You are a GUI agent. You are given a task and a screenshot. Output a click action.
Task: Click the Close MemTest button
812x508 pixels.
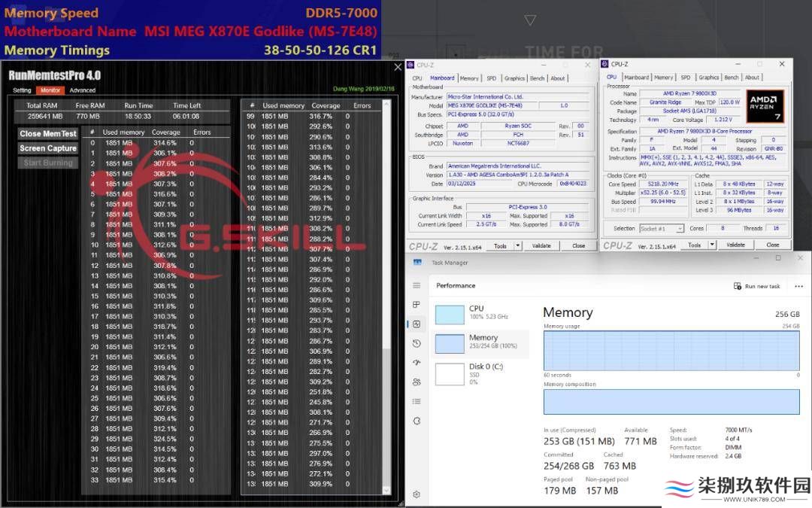click(48, 134)
